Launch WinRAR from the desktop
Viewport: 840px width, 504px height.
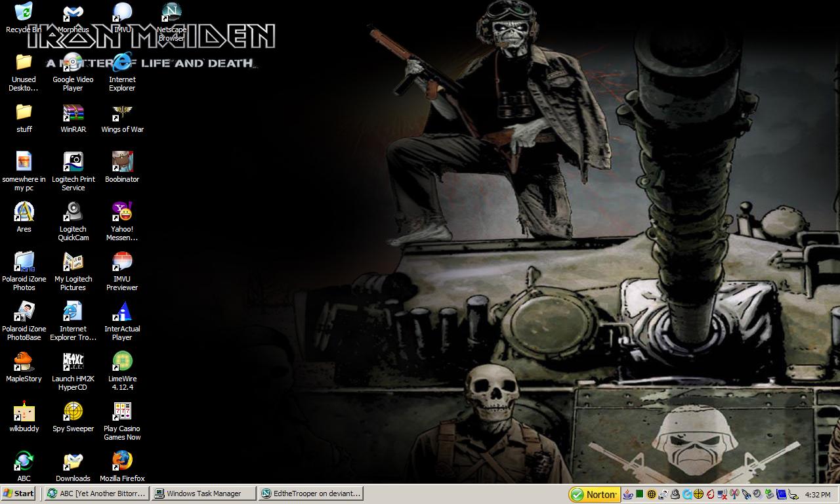pos(73,118)
